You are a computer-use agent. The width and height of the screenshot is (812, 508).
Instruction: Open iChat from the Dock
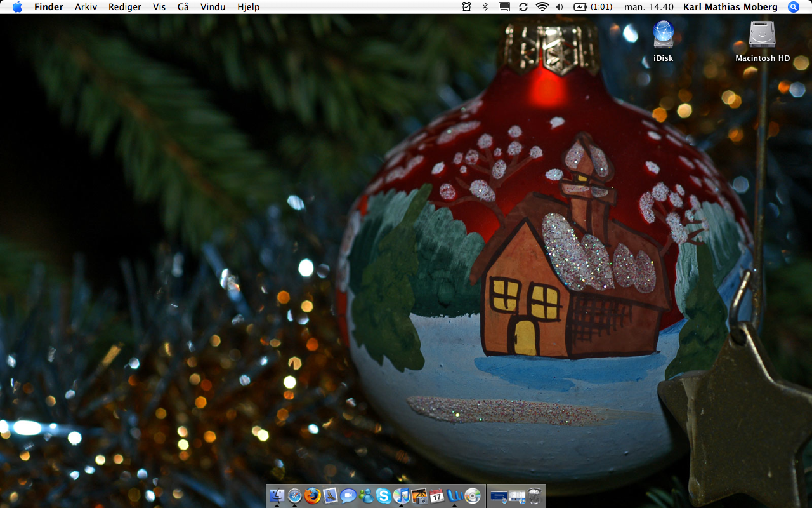(348, 495)
